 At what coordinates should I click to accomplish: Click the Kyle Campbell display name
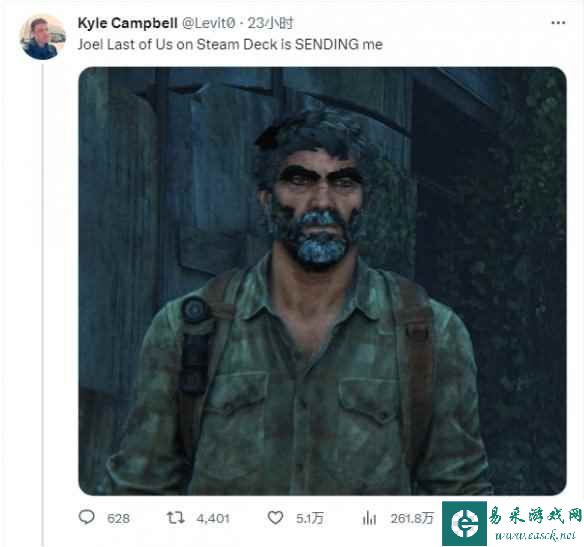[x=127, y=23]
